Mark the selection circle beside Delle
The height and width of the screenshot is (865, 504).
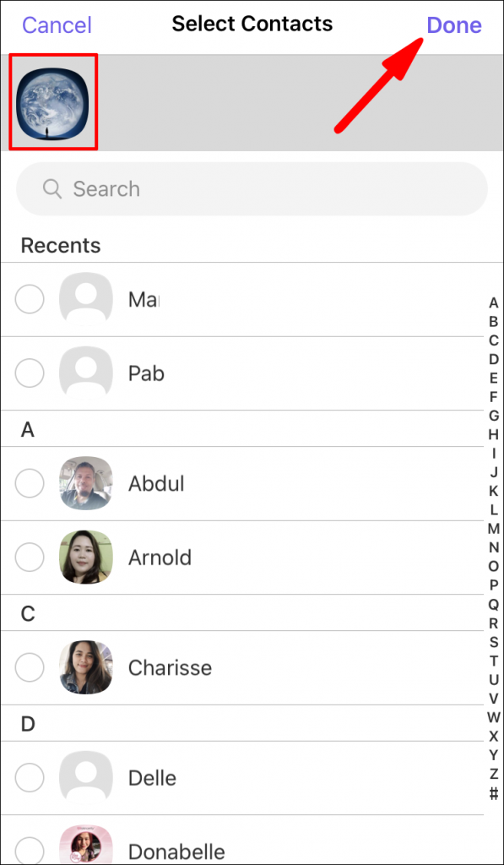30,778
